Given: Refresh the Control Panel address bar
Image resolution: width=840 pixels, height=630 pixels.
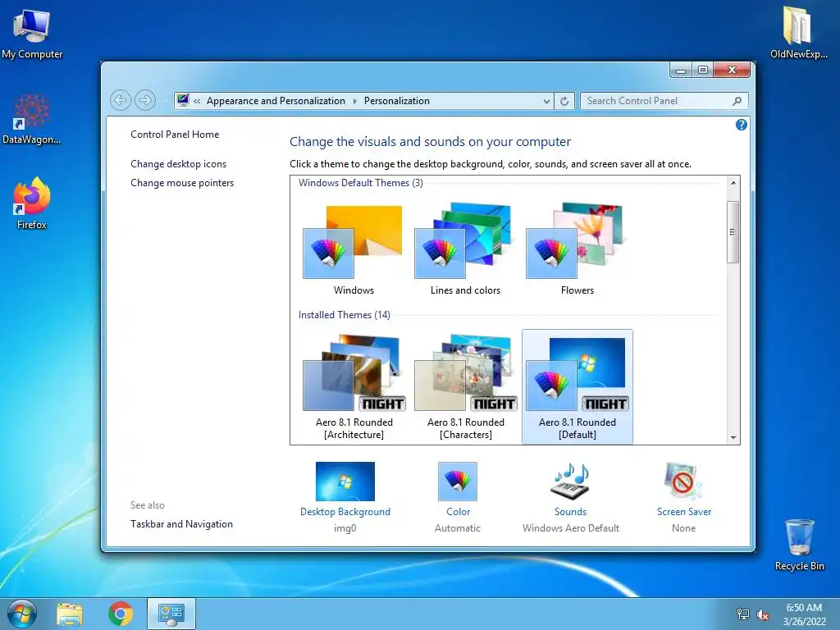Looking at the screenshot, I should coord(564,101).
